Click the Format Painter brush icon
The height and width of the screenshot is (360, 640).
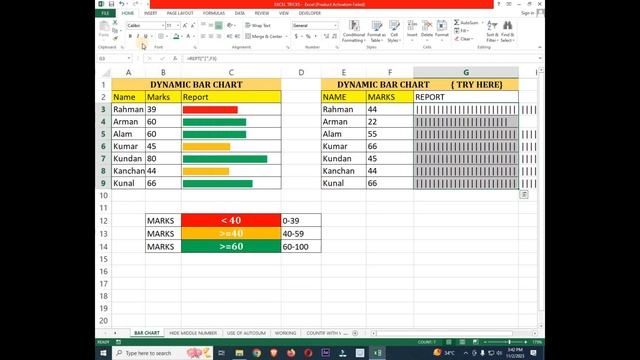(x=115, y=38)
